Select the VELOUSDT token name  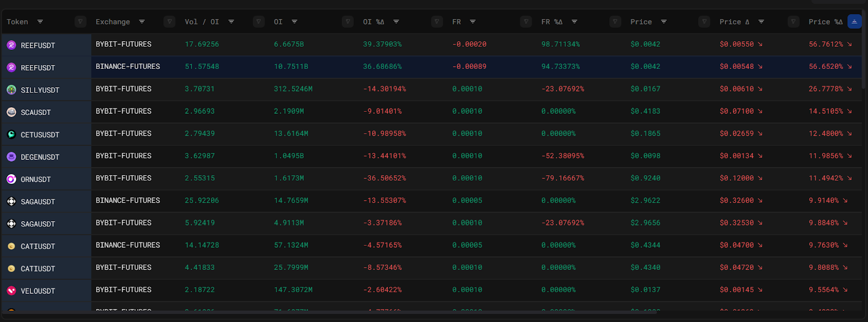pyautogui.click(x=38, y=291)
